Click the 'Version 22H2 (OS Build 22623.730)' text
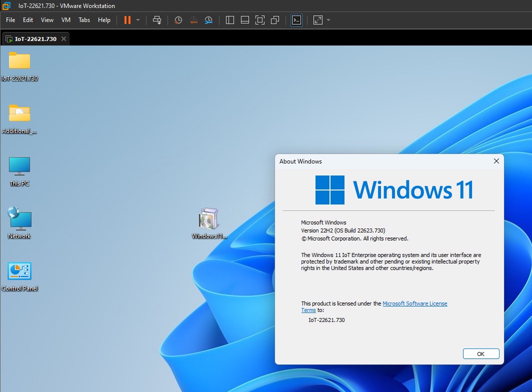Image resolution: width=532 pixels, height=392 pixels. point(343,230)
